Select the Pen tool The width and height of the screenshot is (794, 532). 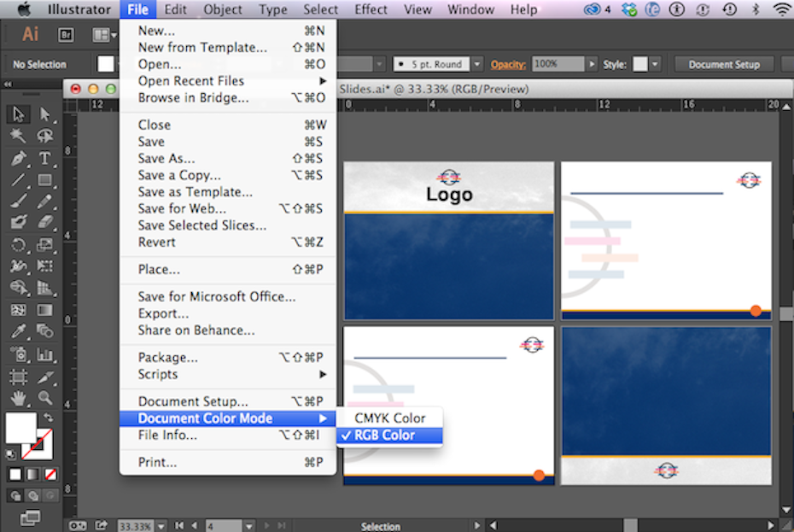pos(19,159)
